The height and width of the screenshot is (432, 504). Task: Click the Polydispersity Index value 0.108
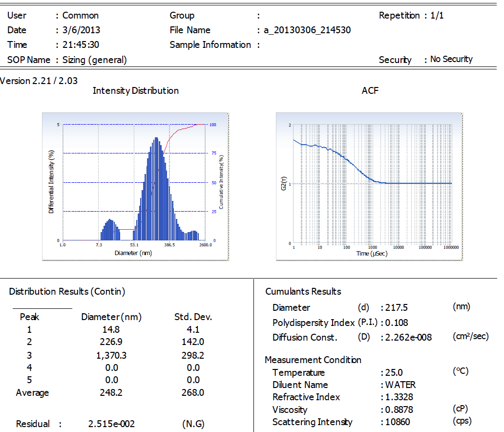397,323
